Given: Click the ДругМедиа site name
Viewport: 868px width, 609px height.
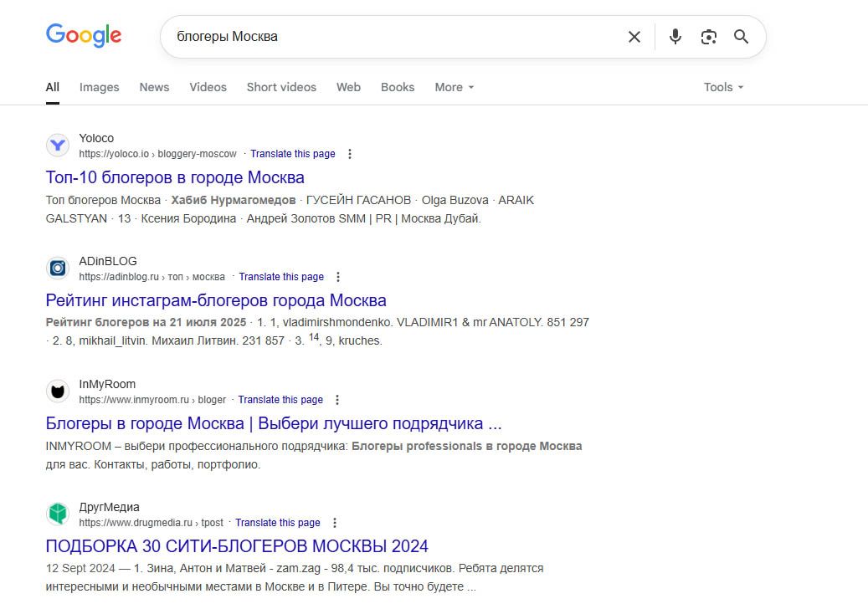Looking at the screenshot, I should pos(109,507).
